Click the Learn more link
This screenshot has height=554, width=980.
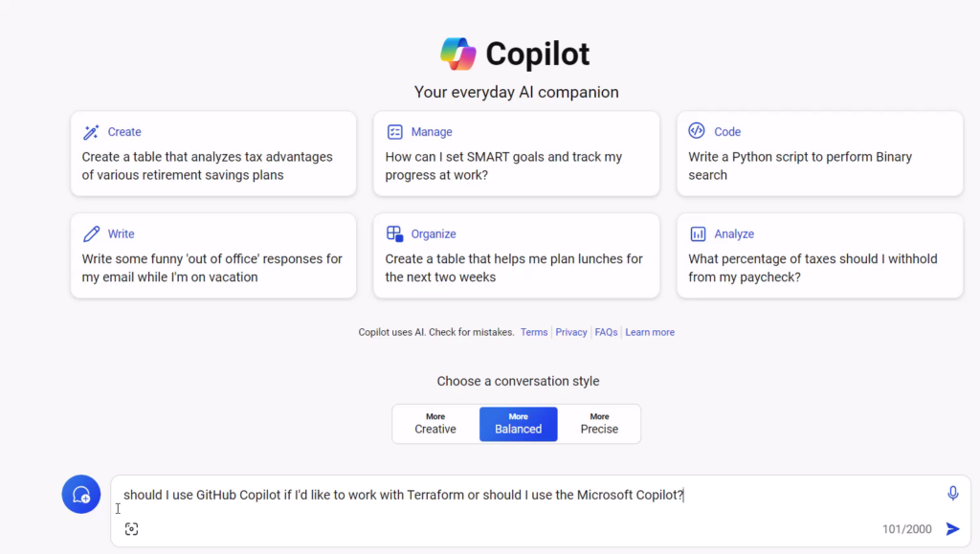click(x=650, y=332)
